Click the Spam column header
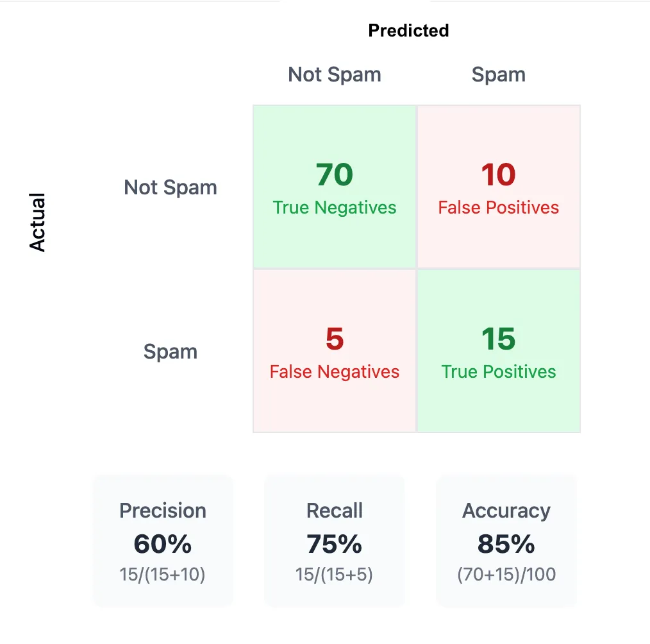The width and height of the screenshot is (650, 644). coord(499,74)
